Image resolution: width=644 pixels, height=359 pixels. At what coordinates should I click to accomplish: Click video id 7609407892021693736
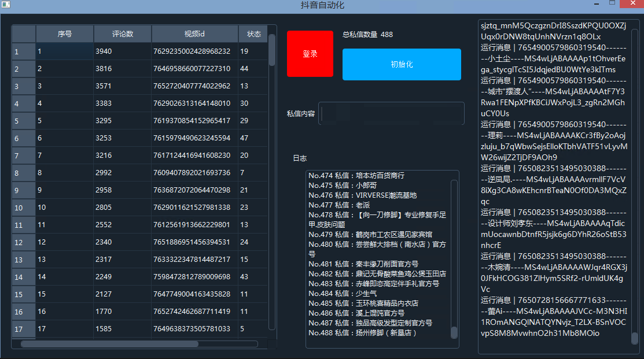[x=194, y=173]
